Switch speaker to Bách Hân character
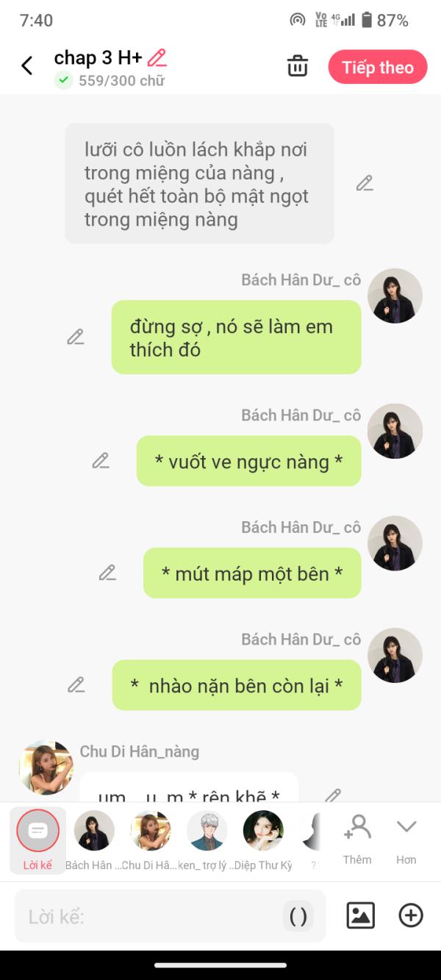The width and height of the screenshot is (441, 980). click(94, 840)
